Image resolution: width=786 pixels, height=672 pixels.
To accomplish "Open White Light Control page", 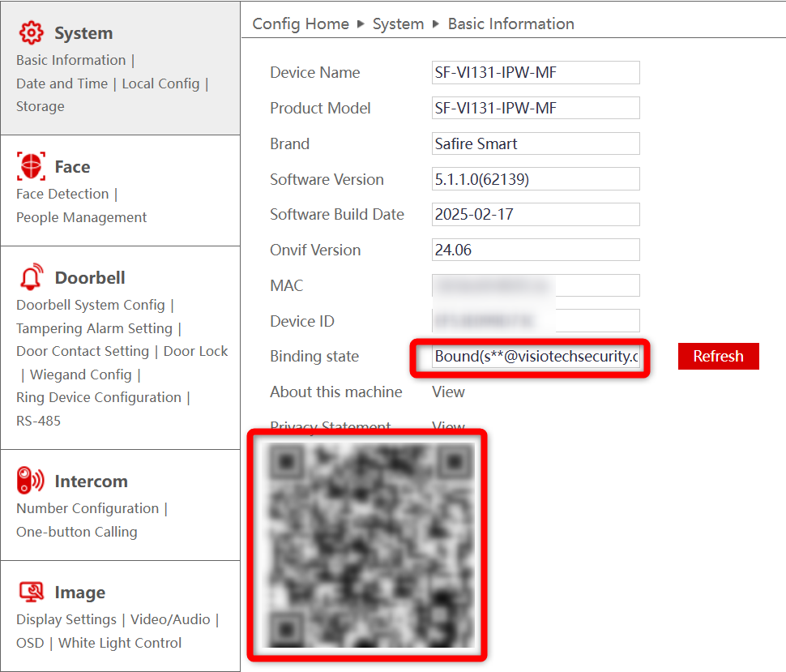I will pyautogui.click(x=120, y=643).
